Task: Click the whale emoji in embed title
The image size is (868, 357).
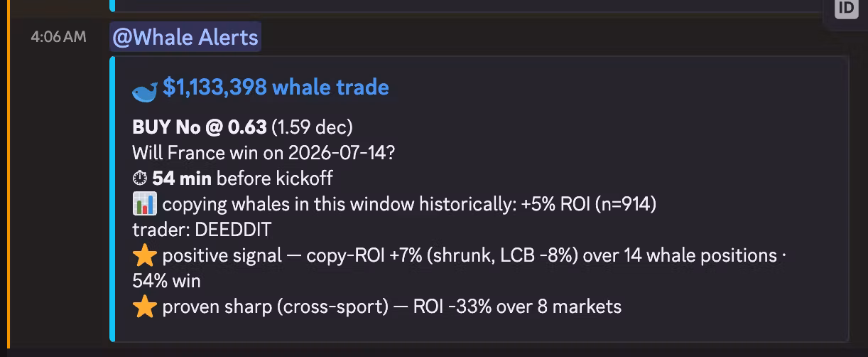Action: pos(145,90)
